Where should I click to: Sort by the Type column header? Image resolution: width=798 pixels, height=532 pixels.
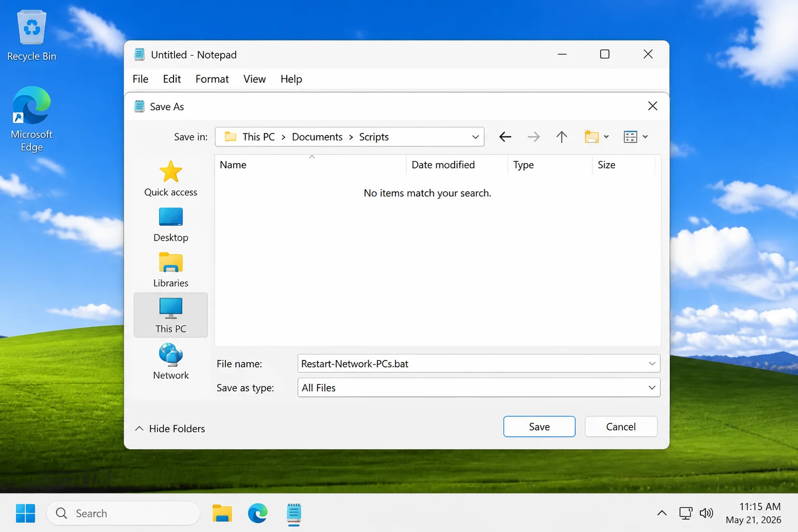pos(550,165)
